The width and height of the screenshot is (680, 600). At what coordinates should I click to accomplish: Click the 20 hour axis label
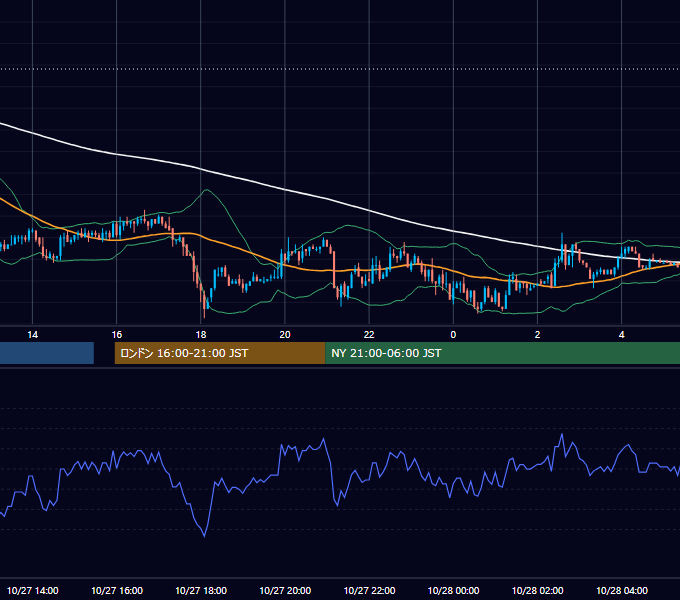click(285, 335)
